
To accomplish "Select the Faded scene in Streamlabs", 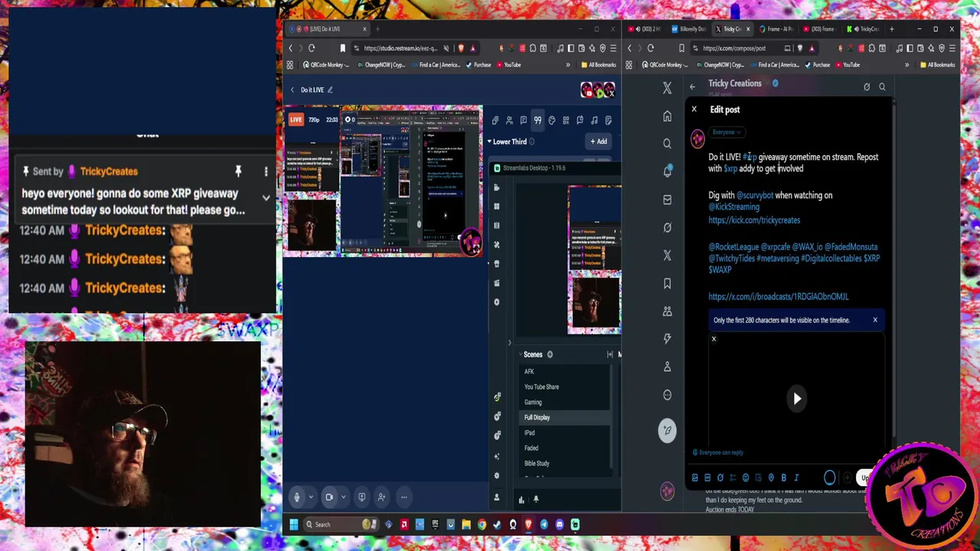I will 565,448.
